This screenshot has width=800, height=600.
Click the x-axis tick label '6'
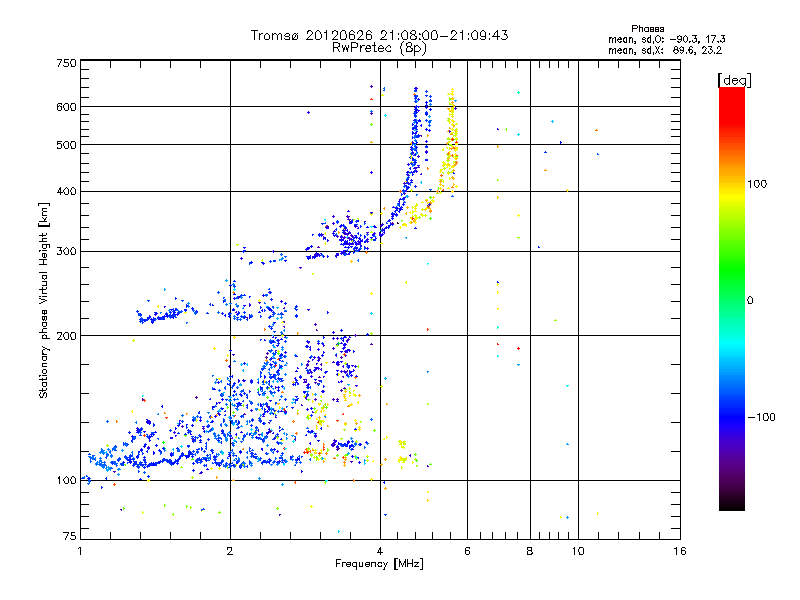coord(467,551)
